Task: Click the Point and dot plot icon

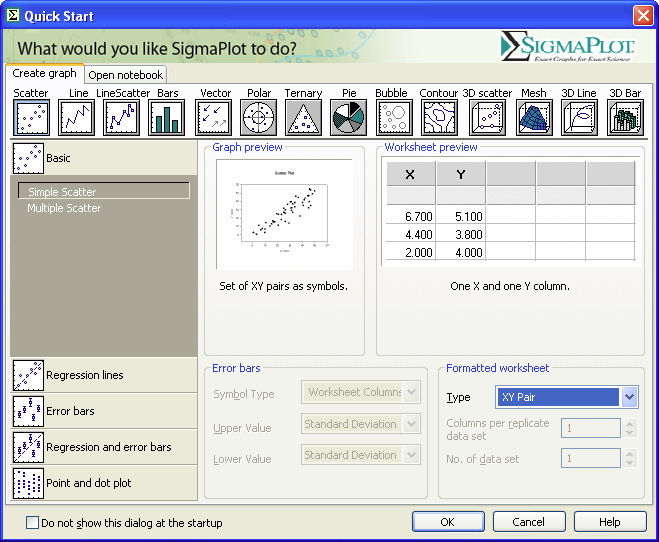Action: pyautogui.click(x=28, y=484)
